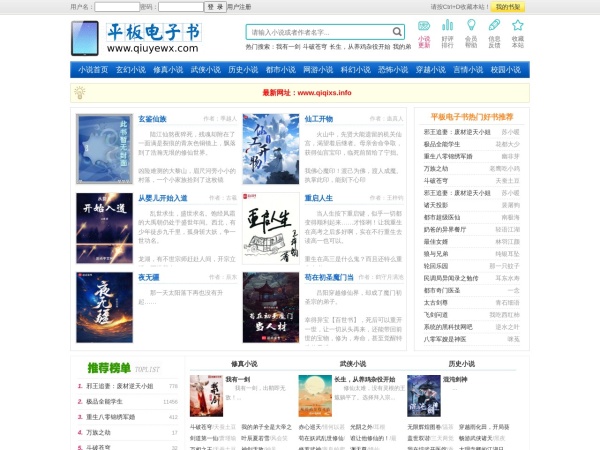The height and width of the screenshot is (450, 600).
Task: Open the 夜无疆 book cover
Action: pyautogui.click(x=104, y=307)
